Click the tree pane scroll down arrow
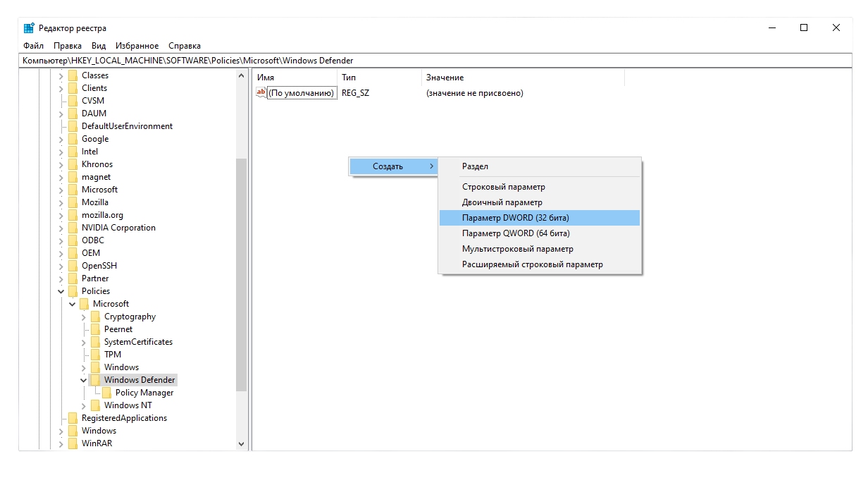This screenshot has height=478, width=868. click(x=242, y=444)
